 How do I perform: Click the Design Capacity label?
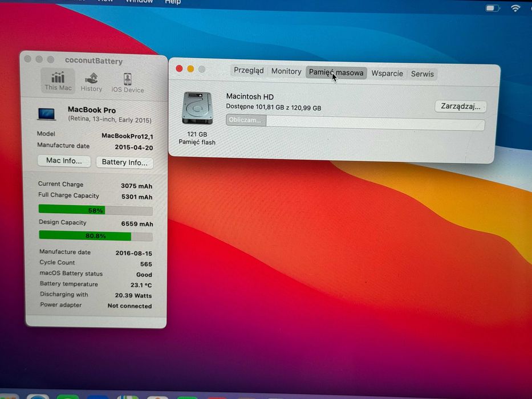(62, 222)
